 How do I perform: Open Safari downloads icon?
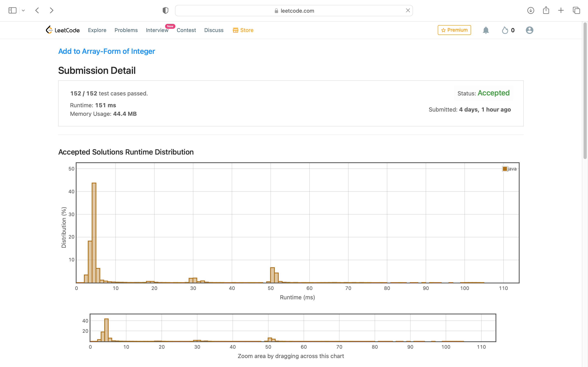click(x=530, y=10)
